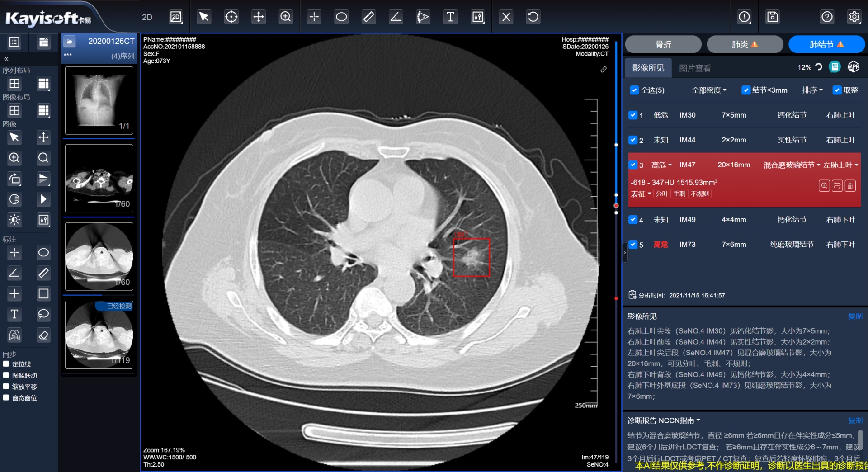The width and height of the screenshot is (868, 472).
Task: Select nodule 5 row at IM73
Action: coord(741,245)
